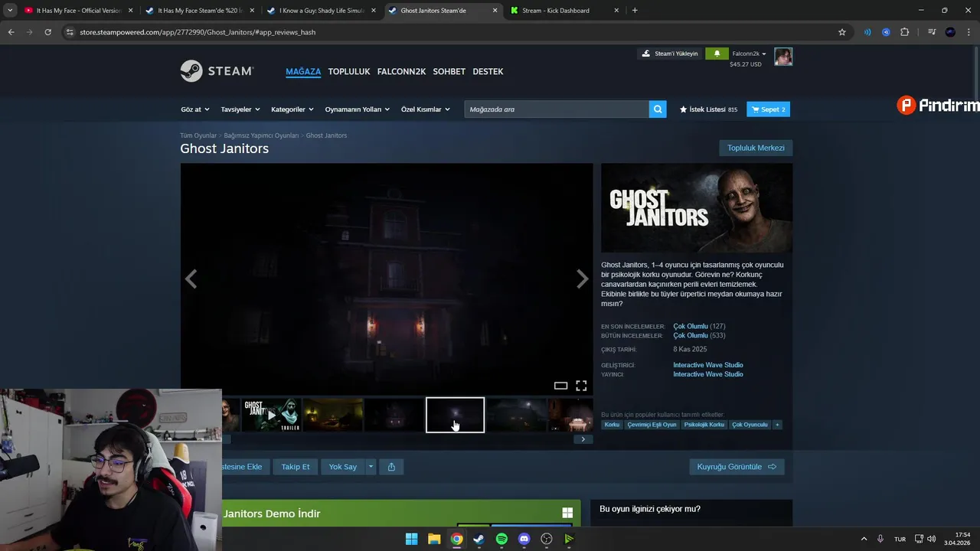Open FALCONN2K profile menu item
Image resolution: width=980 pixels, height=551 pixels.
pos(401,71)
